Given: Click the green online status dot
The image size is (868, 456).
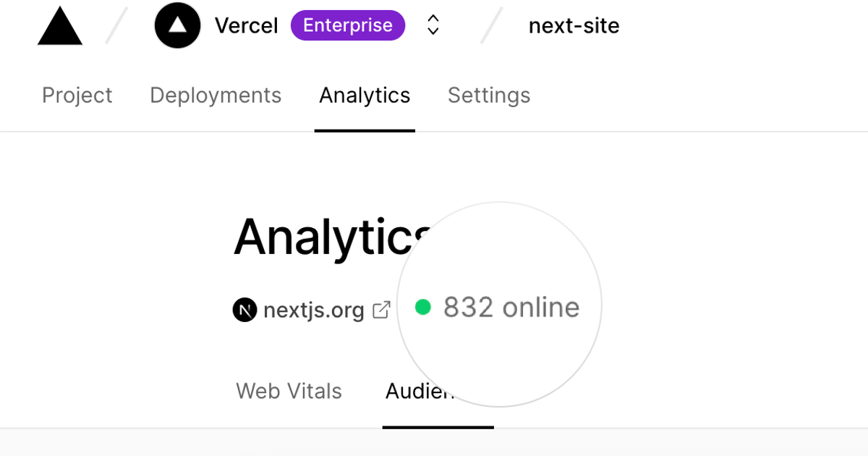Looking at the screenshot, I should coord(423,308).
